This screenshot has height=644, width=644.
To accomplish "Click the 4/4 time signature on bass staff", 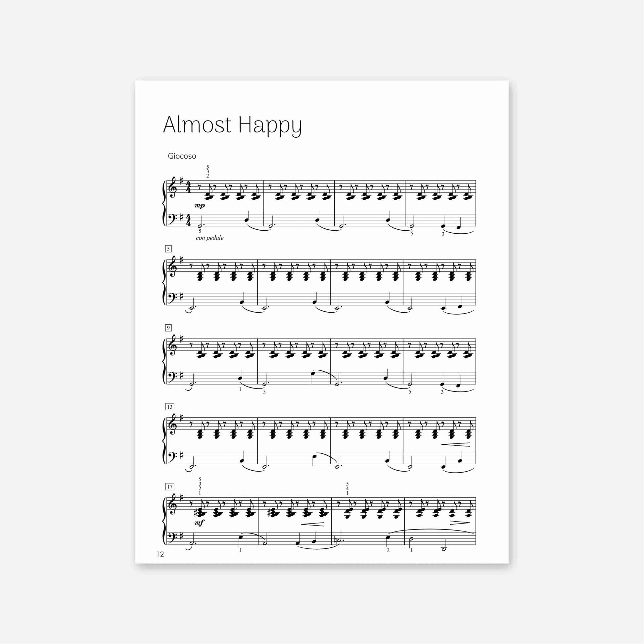I will 189,220.
